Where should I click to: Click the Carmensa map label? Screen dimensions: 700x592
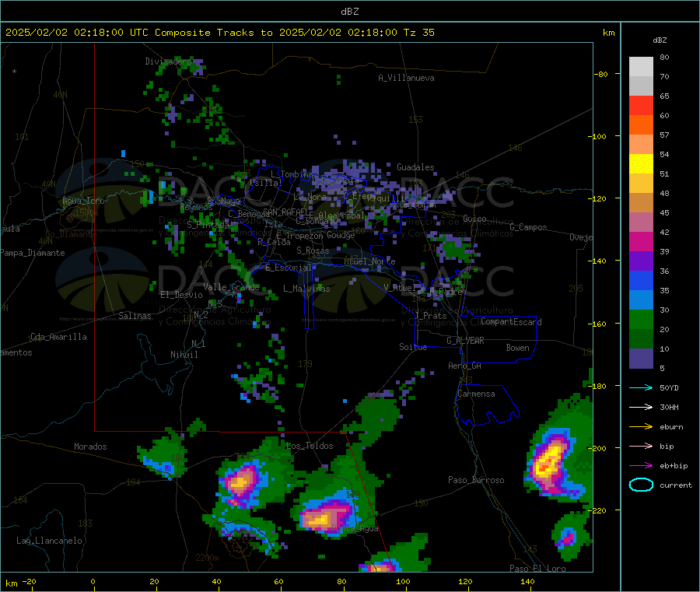[476, 394]
